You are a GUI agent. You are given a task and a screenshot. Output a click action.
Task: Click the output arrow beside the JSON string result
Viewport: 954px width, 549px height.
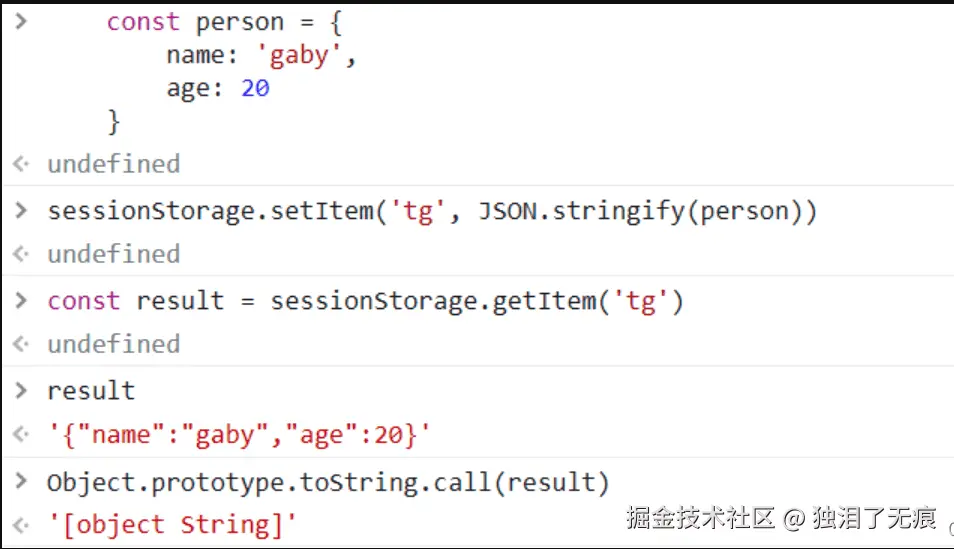[21, 435]
